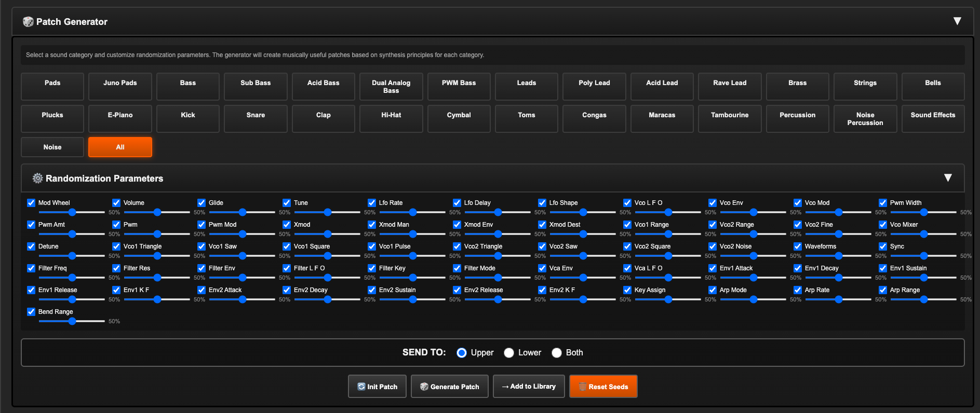980x413 pixels.
Task: Click the refresh icon on Init Patch
Action: 361,387
